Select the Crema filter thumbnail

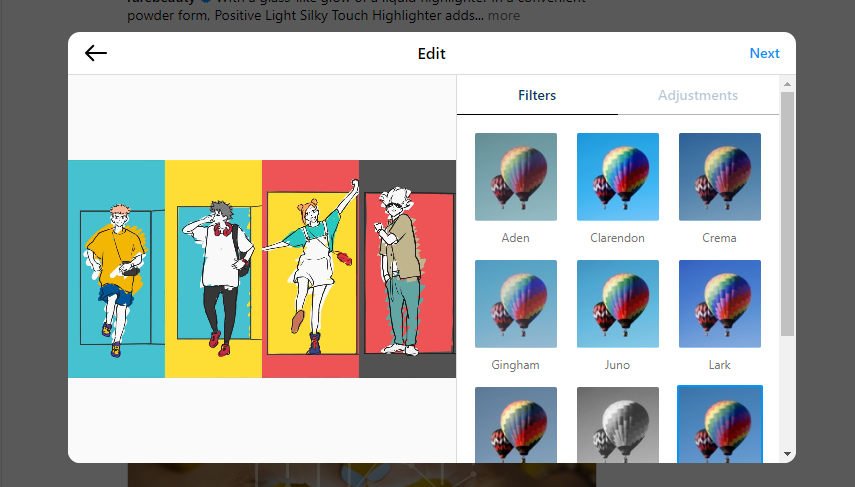pos(719,174)
